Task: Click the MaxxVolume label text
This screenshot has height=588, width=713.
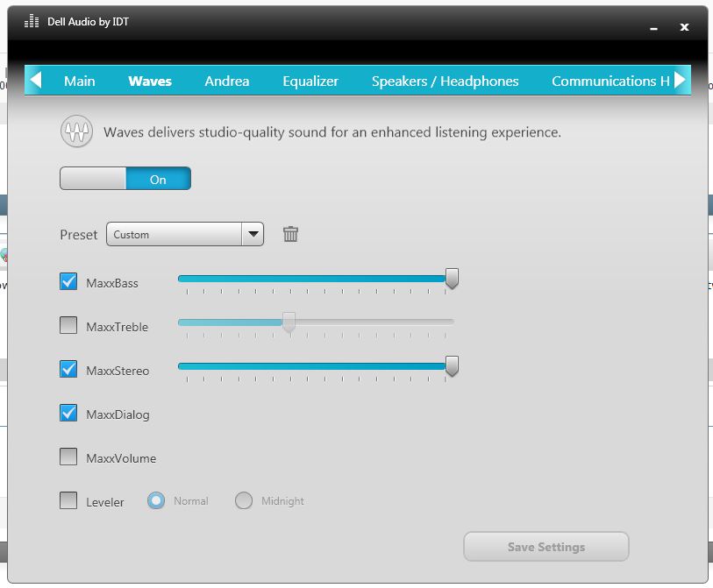Action: click(121, 458)
